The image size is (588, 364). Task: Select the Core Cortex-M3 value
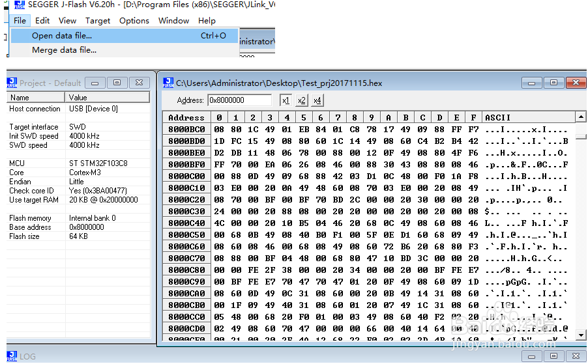pos(85,173)
